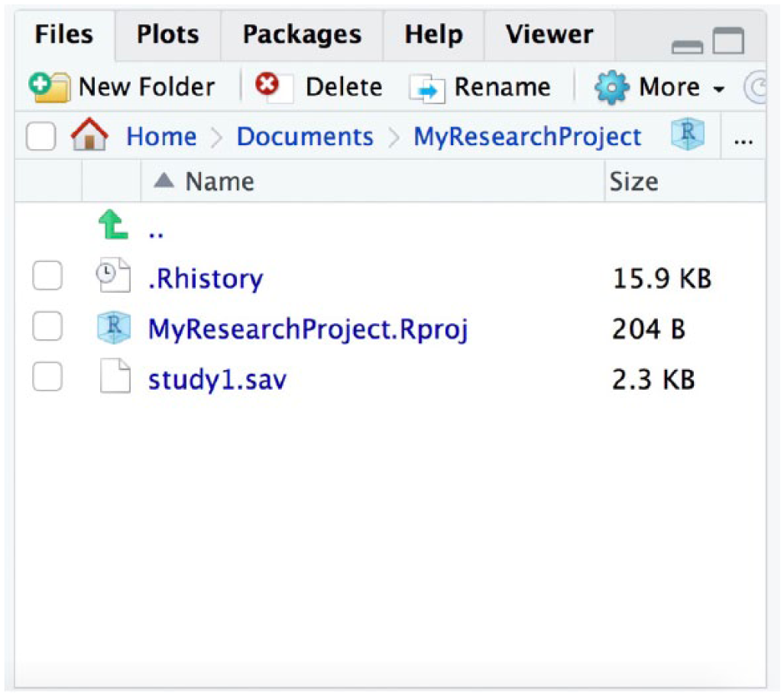This screenshot has width=784, height=697.
Task: Sort files by the Name column
Action: pyautogui.click(x=219, y=182)
